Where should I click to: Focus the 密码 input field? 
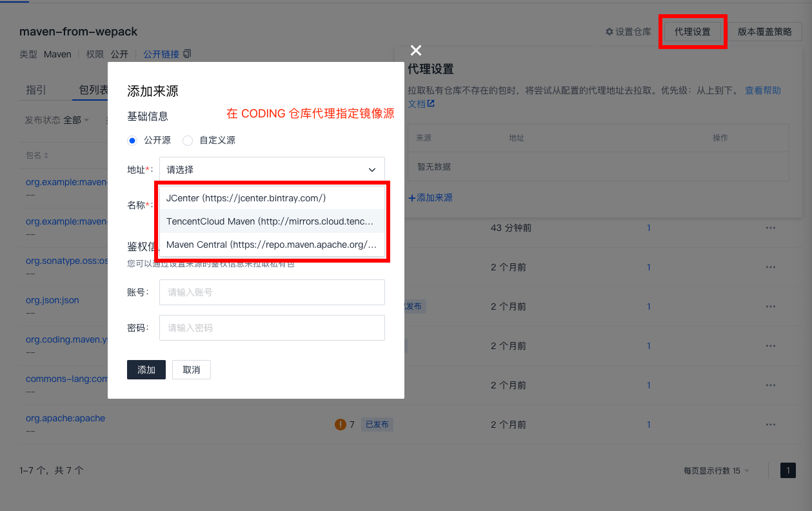pos(272,328)
